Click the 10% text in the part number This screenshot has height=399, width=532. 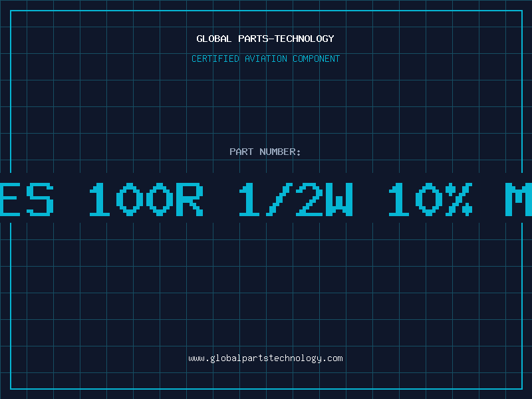tap(430, 199)
